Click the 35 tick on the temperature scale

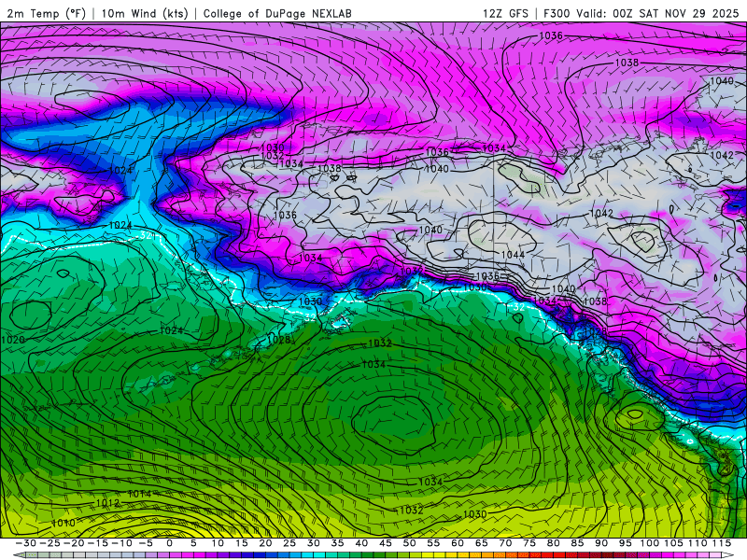[x=337, y=543]
